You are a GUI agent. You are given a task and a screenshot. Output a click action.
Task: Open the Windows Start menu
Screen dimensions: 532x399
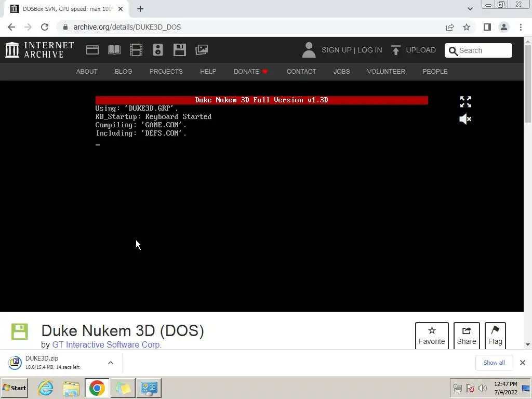[14, 388]
